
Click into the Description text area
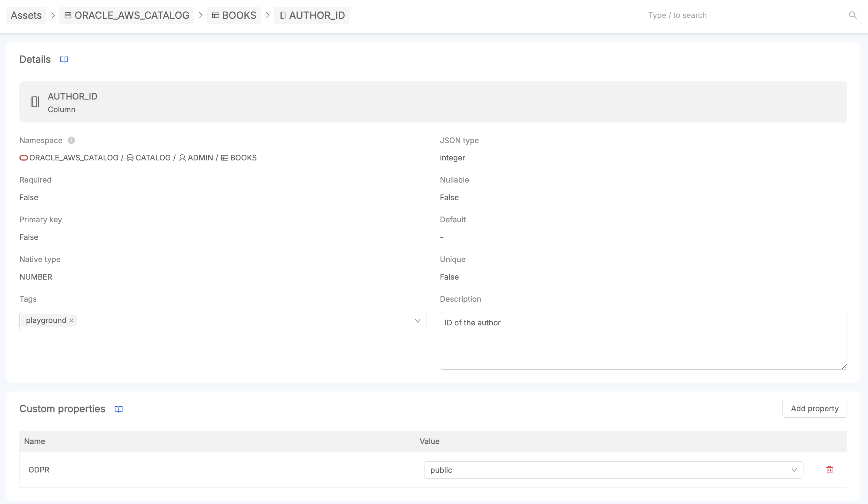click(x=643, y=341)
